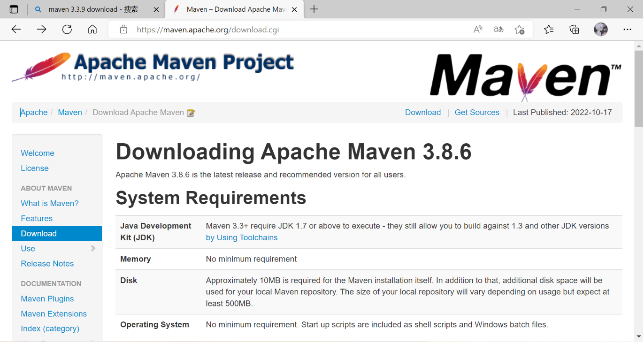Open a new browser tab

pyautogui.click(x=314, y=9)
